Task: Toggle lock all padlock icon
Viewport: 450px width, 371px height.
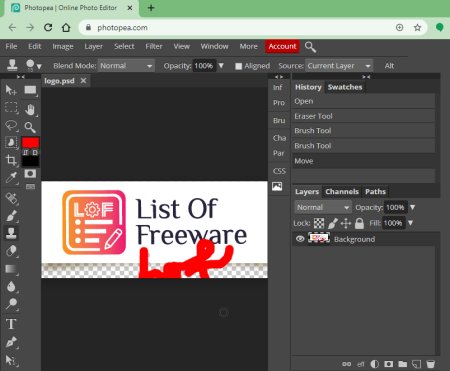Action: [x=359, y=223]
